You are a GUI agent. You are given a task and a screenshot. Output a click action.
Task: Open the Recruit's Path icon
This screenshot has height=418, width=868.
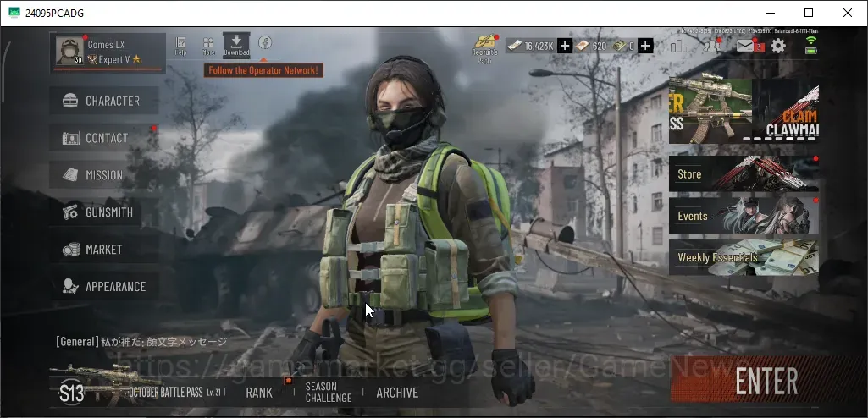pyautogui.click(x=485, y=48)
